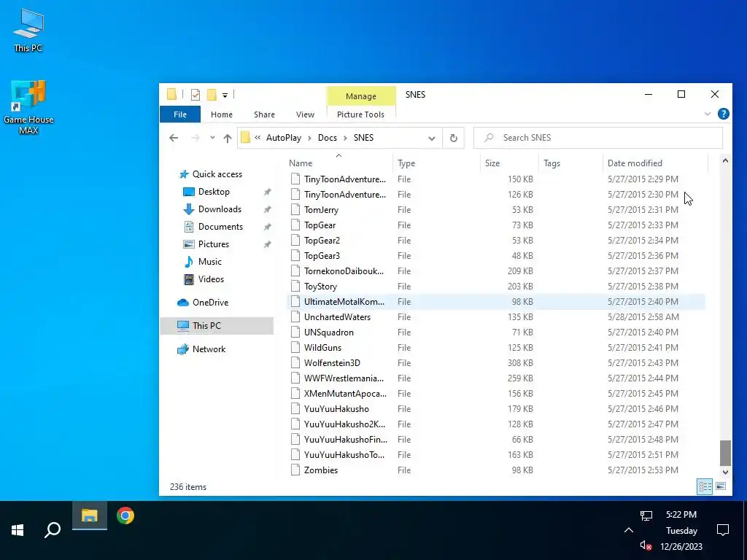Open Recent locations dropdown arrow
The height and width of the screenshot is (560, 747).
212,138
